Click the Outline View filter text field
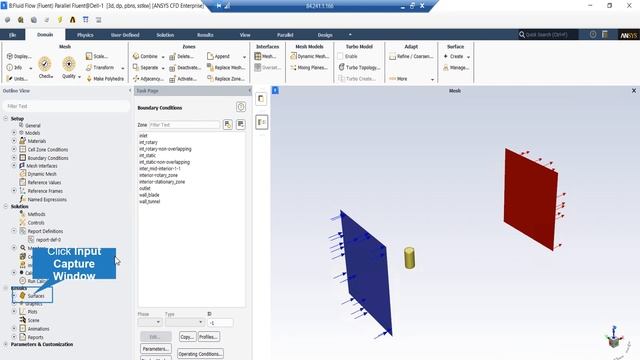This screenshot has height=360, width=640. [x=66, y=106]
